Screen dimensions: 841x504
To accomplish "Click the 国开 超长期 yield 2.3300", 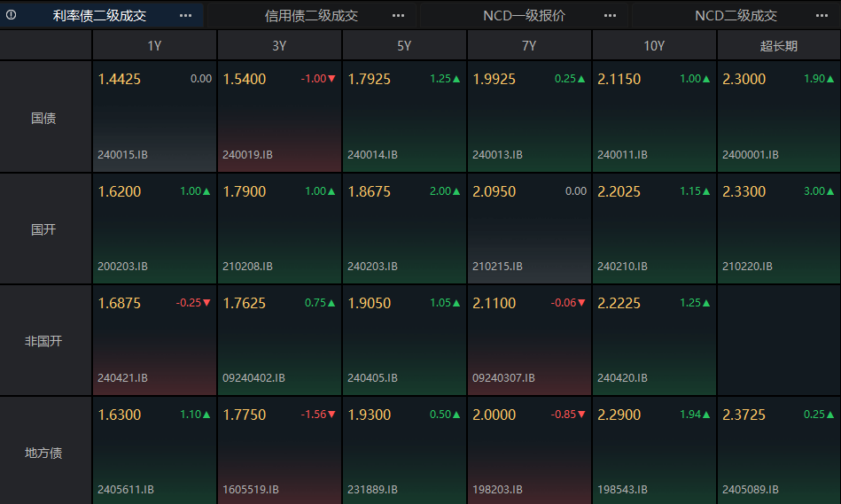I will coord(744,191).
